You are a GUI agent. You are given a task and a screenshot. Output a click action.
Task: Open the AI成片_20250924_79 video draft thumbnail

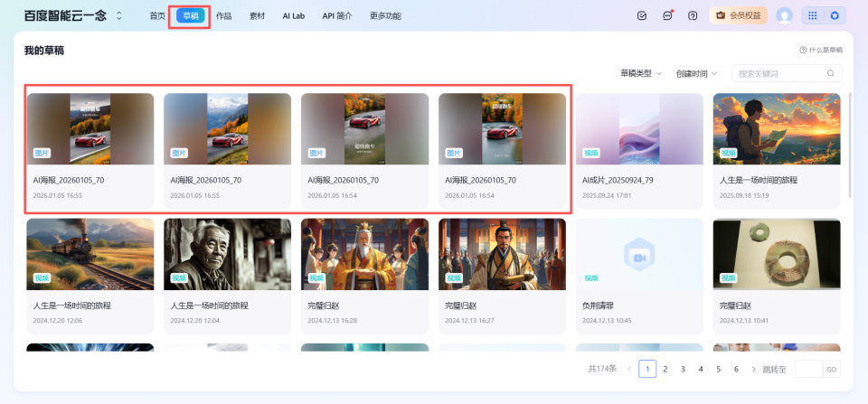pos(639,128)
